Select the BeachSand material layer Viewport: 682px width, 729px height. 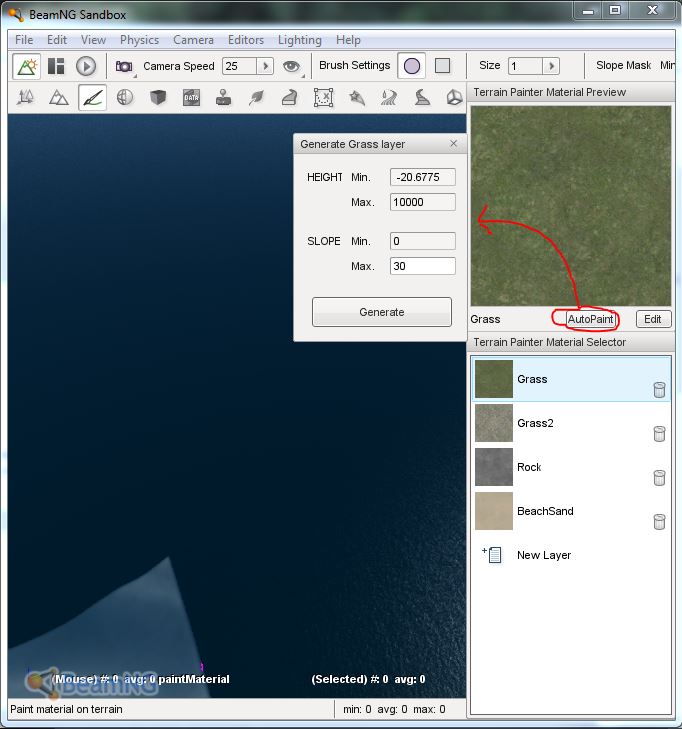coord(571,511)
